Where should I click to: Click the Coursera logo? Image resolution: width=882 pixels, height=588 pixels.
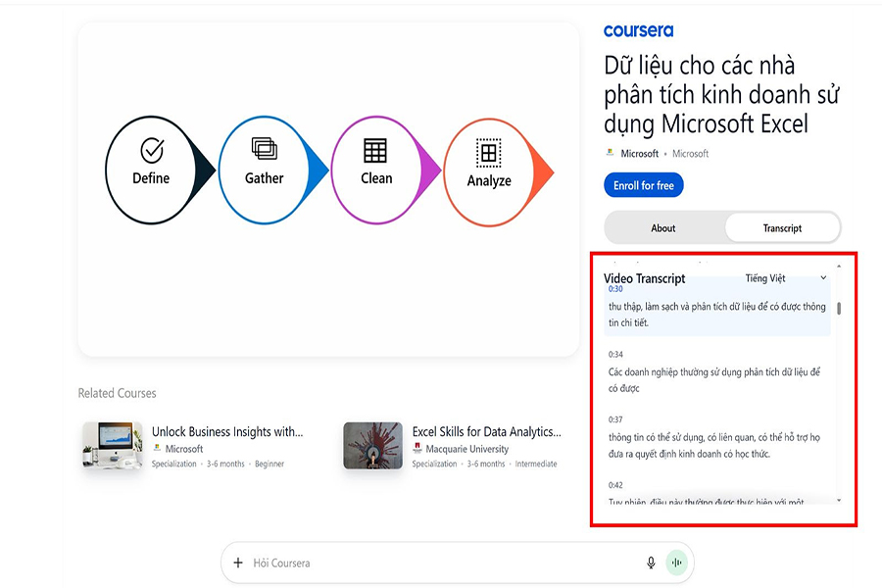point(638,31)
